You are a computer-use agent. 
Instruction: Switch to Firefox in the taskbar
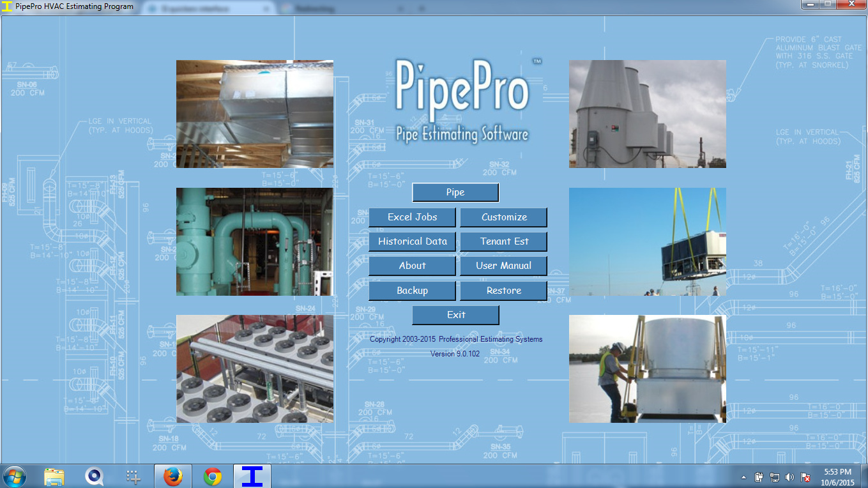click(x=172, y=477)
